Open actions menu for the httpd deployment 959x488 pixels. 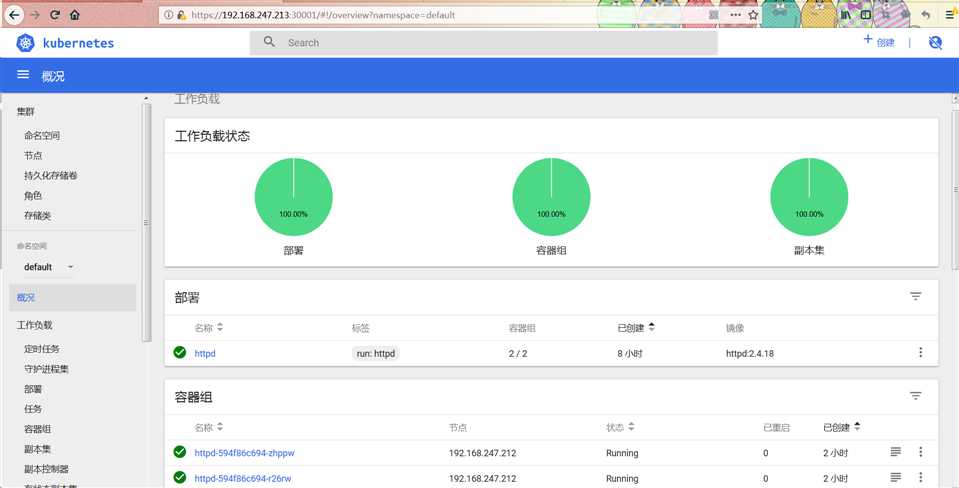(x=920, y=352)
